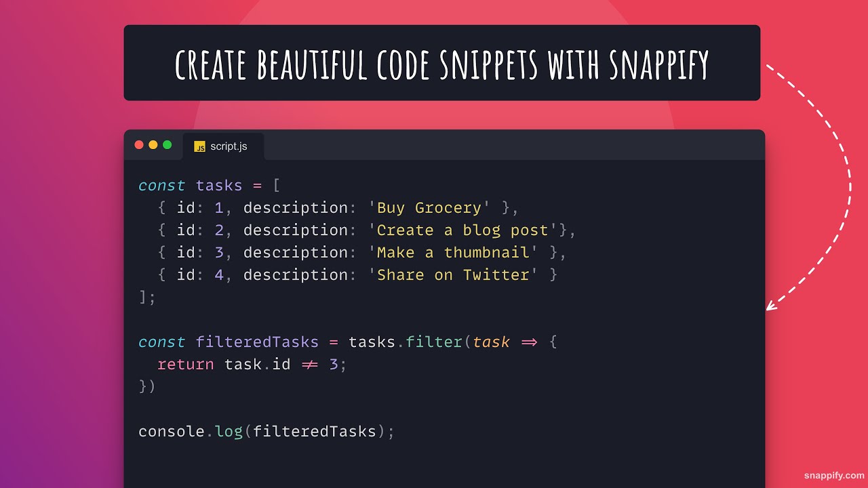Click the string 'Create a blog post'
Image resolution: width=868 pixels, height=488 pixels.
(x=462, y=230)
